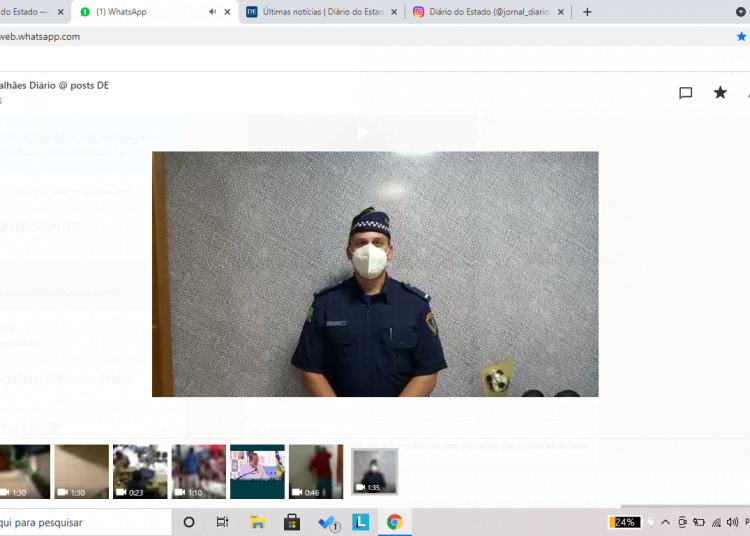Open the reply-in-chat message icon

point(685,93)
